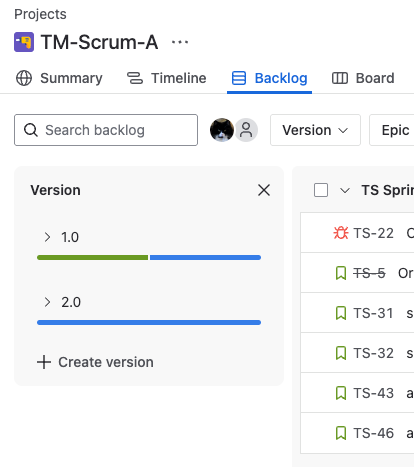
Task: Click the version 2.0 progress bar
Action: tap(149, 322)
